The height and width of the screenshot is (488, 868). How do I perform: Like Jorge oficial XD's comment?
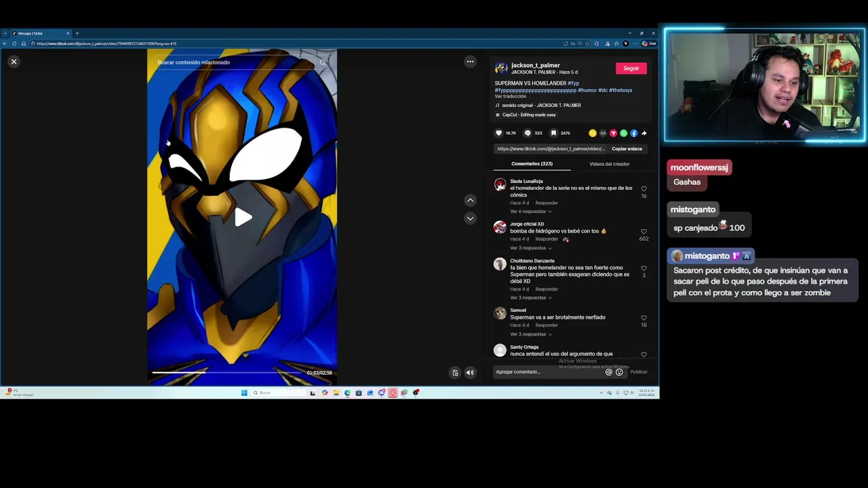click(x=644, y=232)
